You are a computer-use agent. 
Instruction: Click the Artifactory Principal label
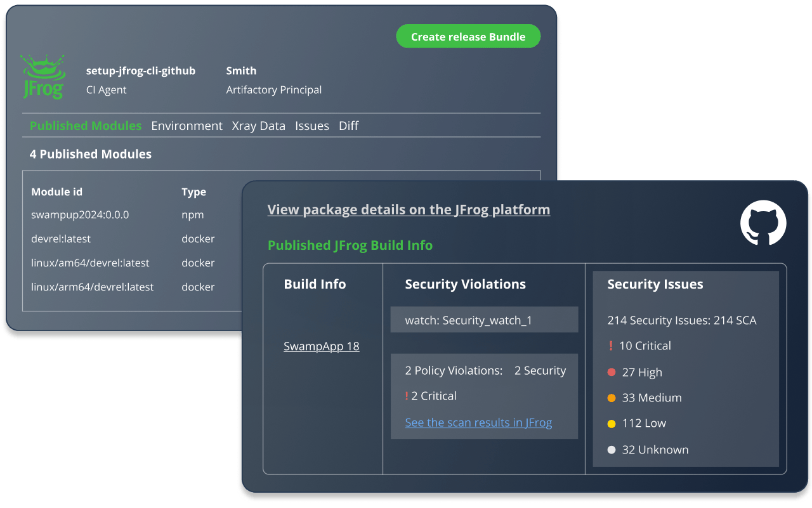click(274, 90)
